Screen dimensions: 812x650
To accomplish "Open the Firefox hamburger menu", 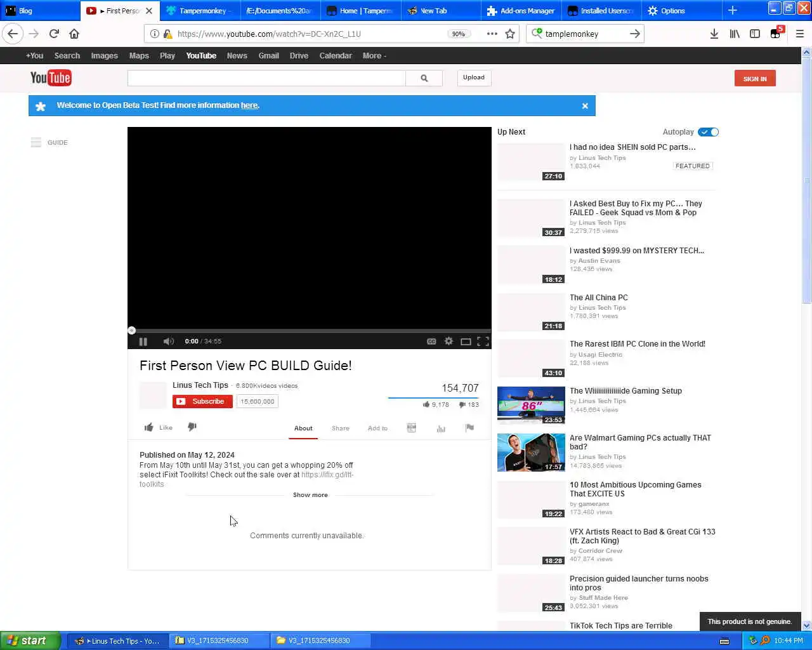I will coord(799,34).
